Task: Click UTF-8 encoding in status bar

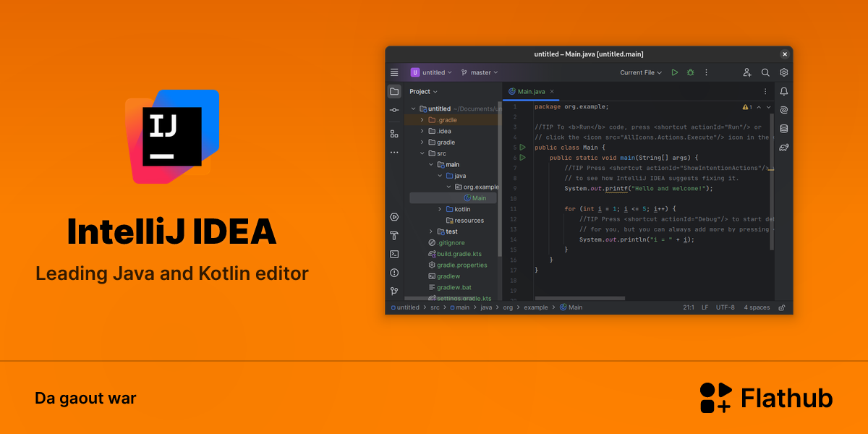Action: point(726,307)
